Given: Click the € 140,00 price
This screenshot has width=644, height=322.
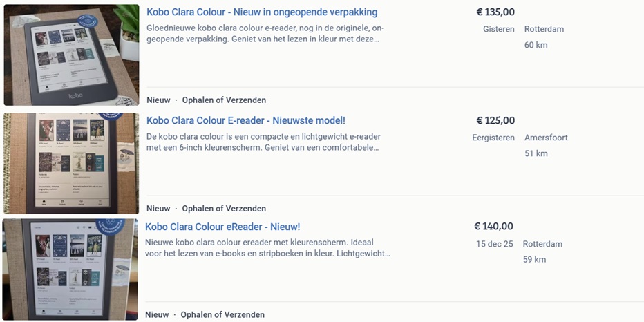Looking at the screenshot, I should (493, 226).
